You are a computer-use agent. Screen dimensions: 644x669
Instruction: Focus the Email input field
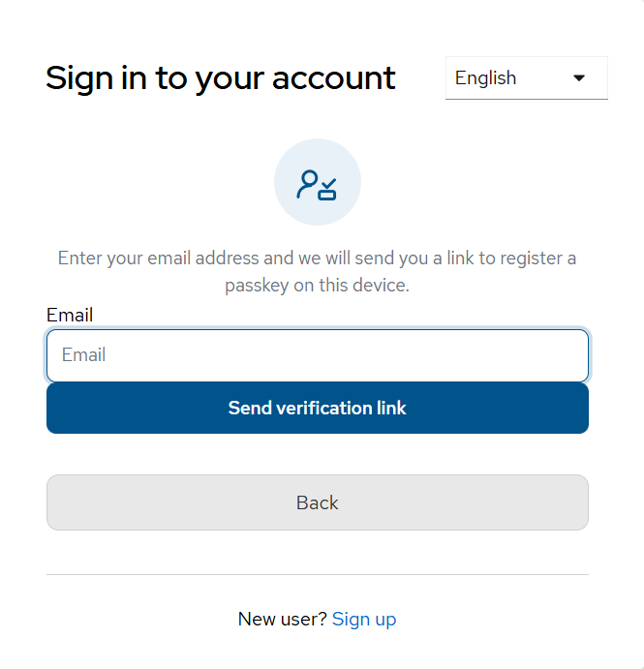coord(317,355)
